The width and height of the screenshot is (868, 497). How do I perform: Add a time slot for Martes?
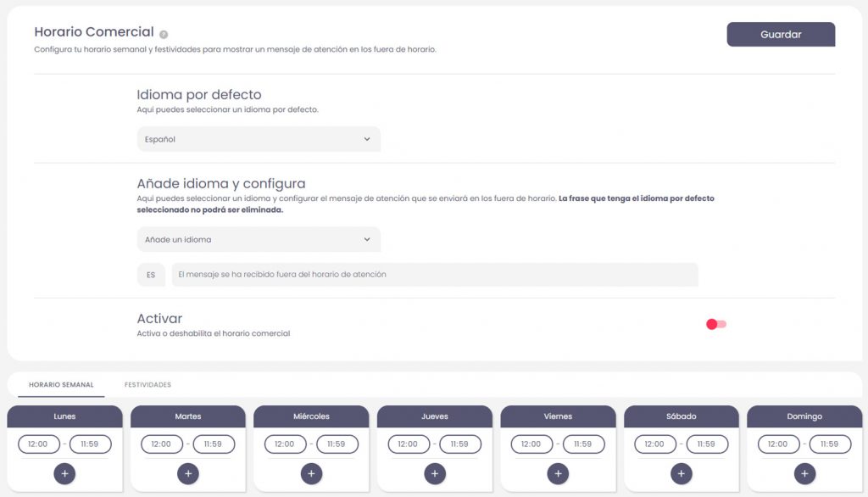coord(188,474)
